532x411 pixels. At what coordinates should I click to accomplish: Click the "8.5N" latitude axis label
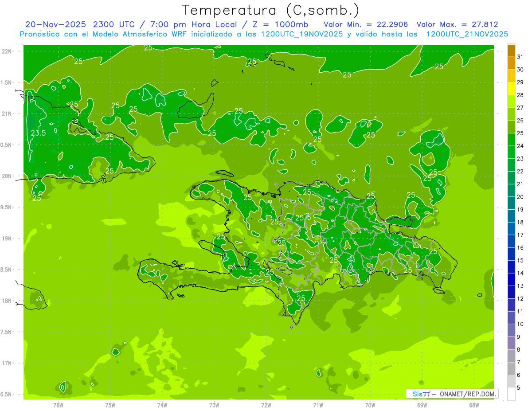pos(7,270)
